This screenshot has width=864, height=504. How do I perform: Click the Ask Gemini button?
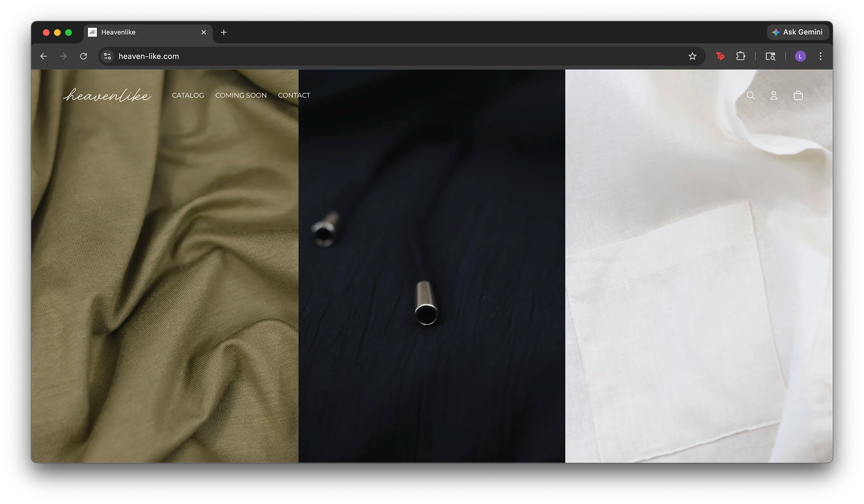coord(797,32)
